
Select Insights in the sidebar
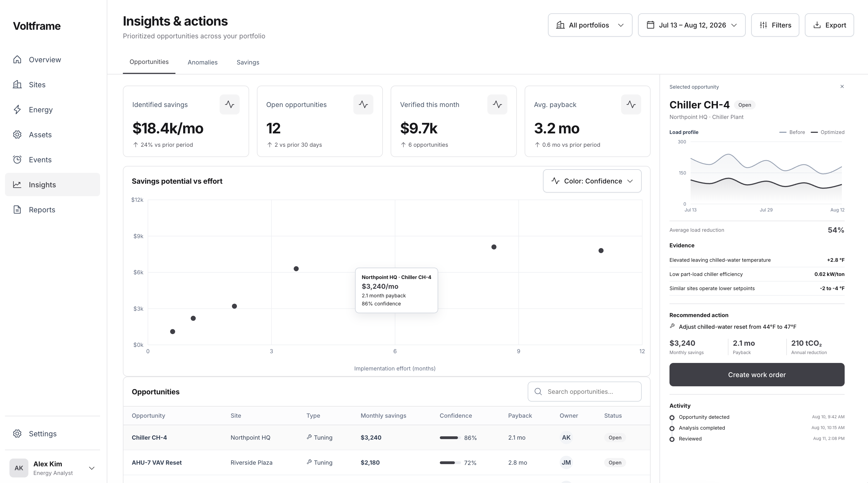click(52, 185)
